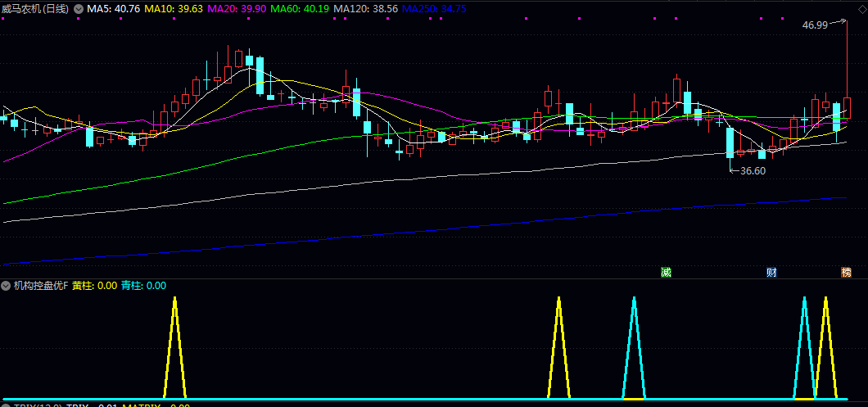Click the orange 榜 ranking marker
Image resolution: width=868 pixels, height=407 pixels.
[846, 272]
